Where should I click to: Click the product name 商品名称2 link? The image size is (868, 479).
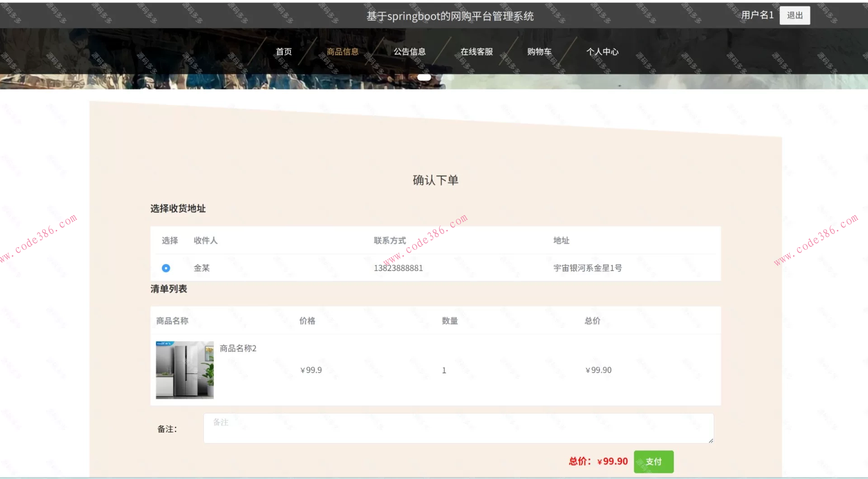pyautogui.click(x=237, y=348)
